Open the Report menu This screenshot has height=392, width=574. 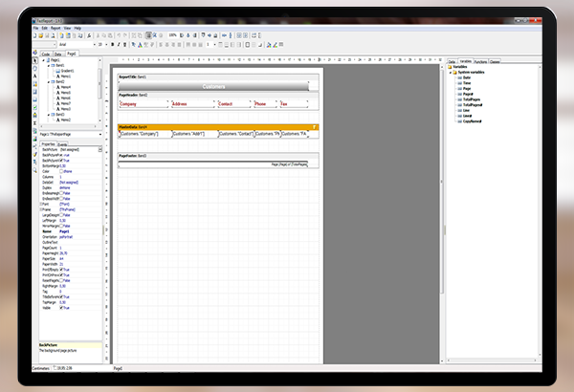click(x=55, y=28)
